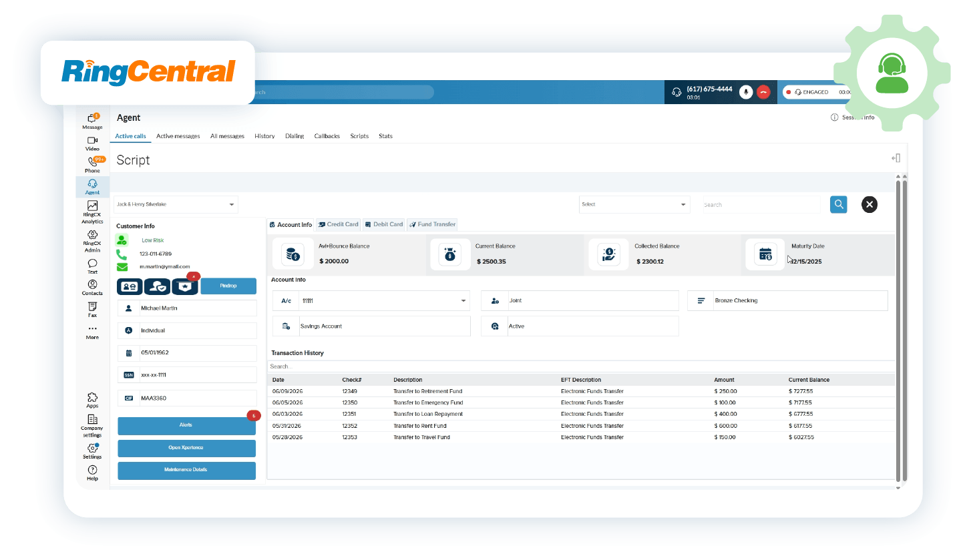Go to Phone in the sidebar
This screenshot has height=560, width=965.
coord(92,165)
